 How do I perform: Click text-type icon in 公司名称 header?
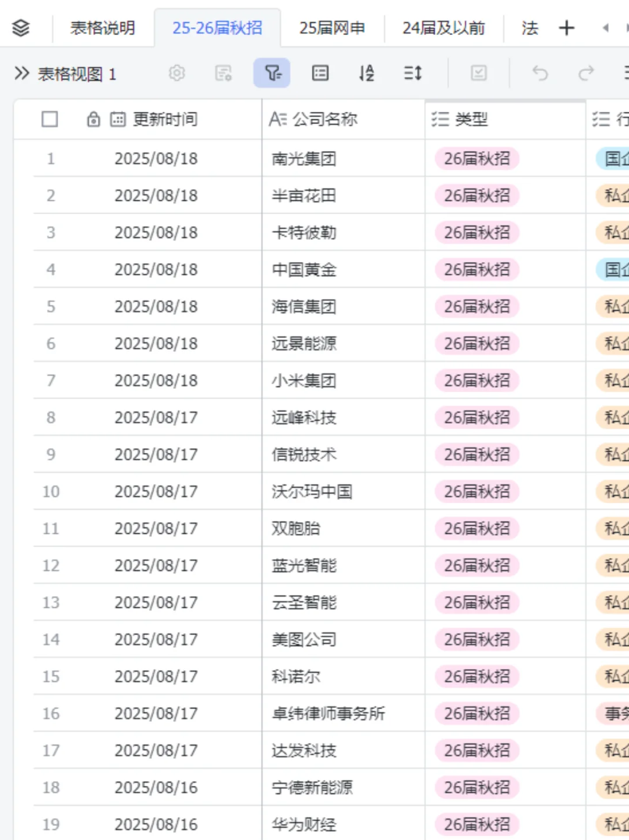click(x=278, y=119)
